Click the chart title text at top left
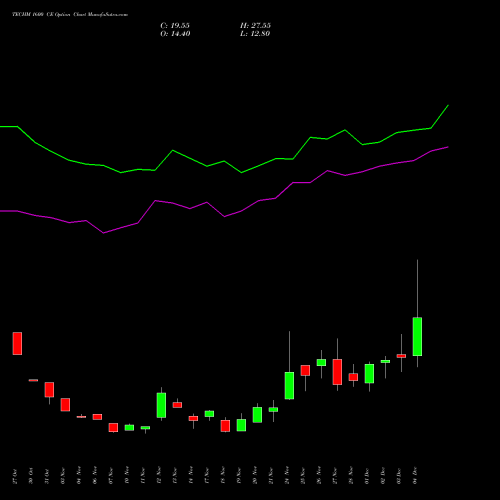 coord(70,15)
